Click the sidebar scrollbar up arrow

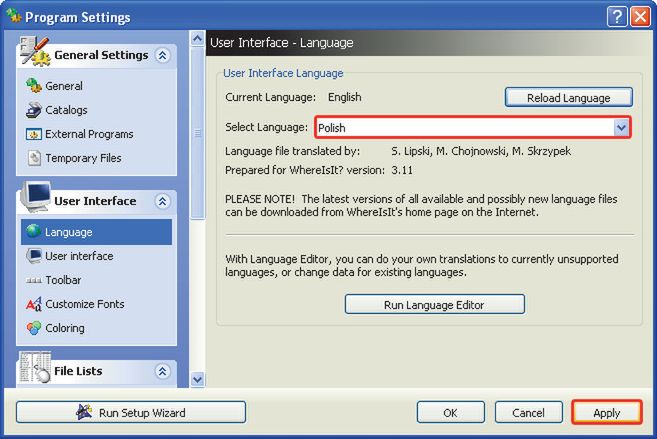point(197,39)
